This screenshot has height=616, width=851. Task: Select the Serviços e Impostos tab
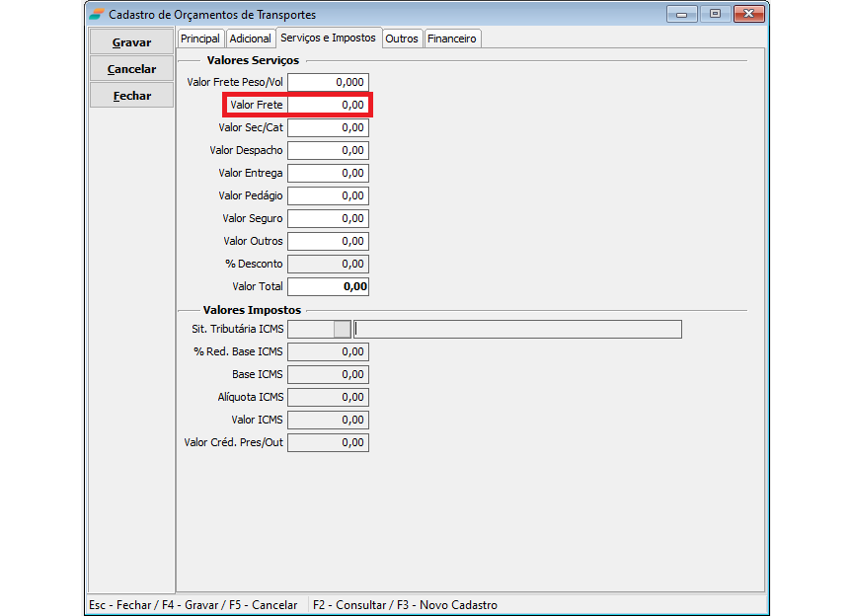point(328,38)
